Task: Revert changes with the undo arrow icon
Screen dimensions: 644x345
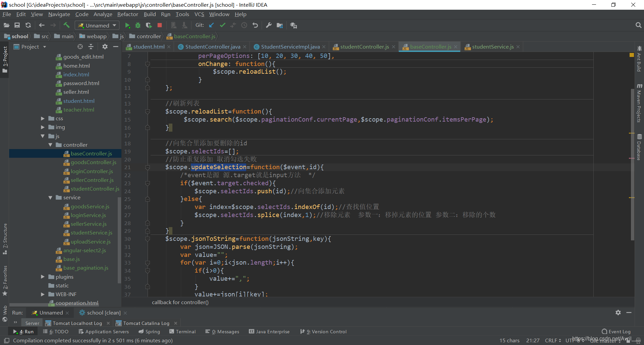Action: (255, 25)
